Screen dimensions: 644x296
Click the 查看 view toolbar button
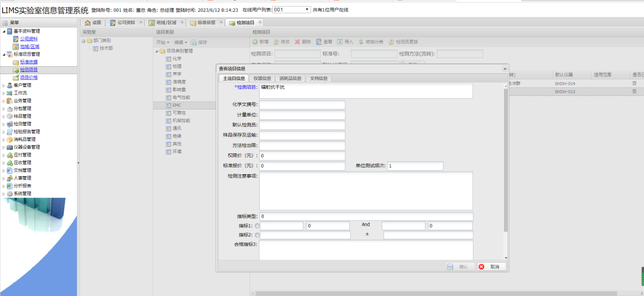tap(324, 42)
